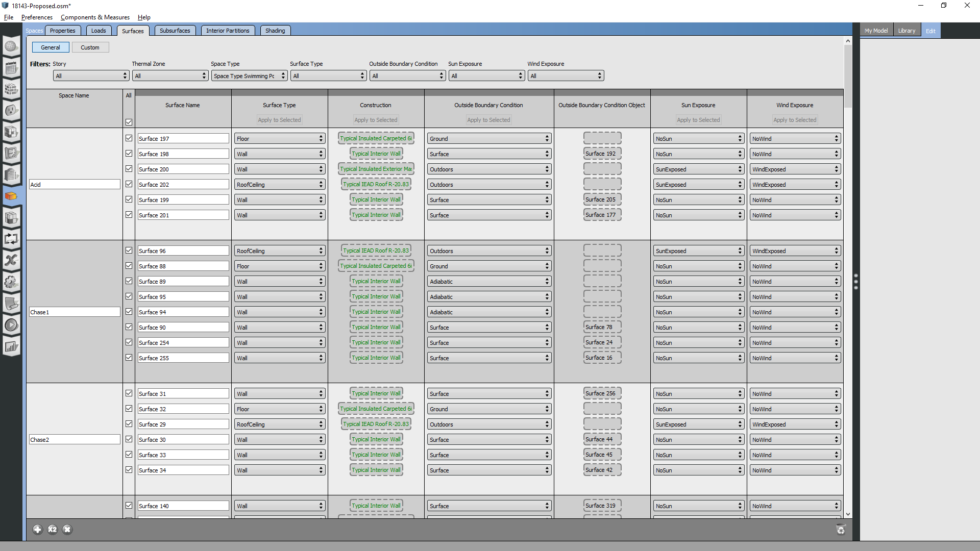Open the Schedules calendar icon
Viewport: 980px width, 551px height.
pyautogui.click(x=11, y=68)
